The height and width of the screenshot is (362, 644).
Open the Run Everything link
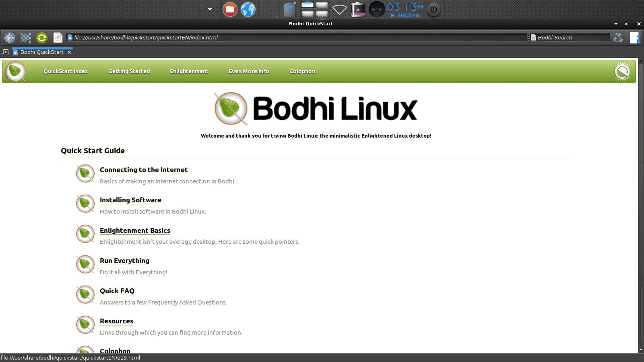coord(124,261)
